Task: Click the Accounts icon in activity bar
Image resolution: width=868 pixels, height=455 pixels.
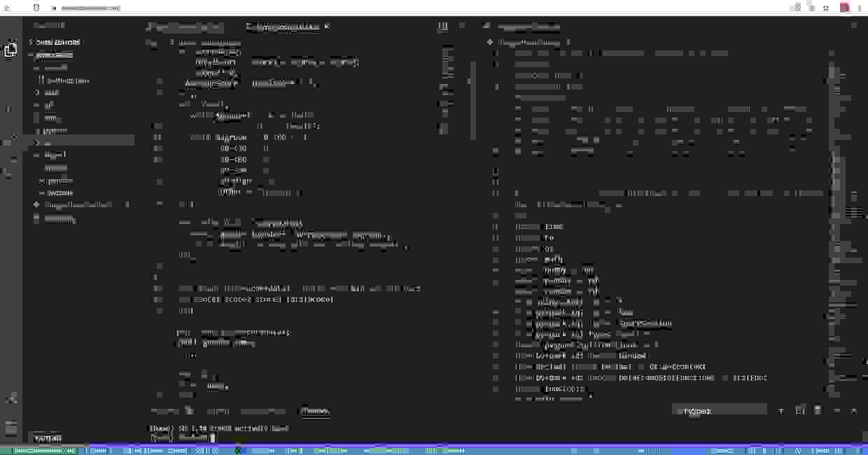Action: [10, 399]
